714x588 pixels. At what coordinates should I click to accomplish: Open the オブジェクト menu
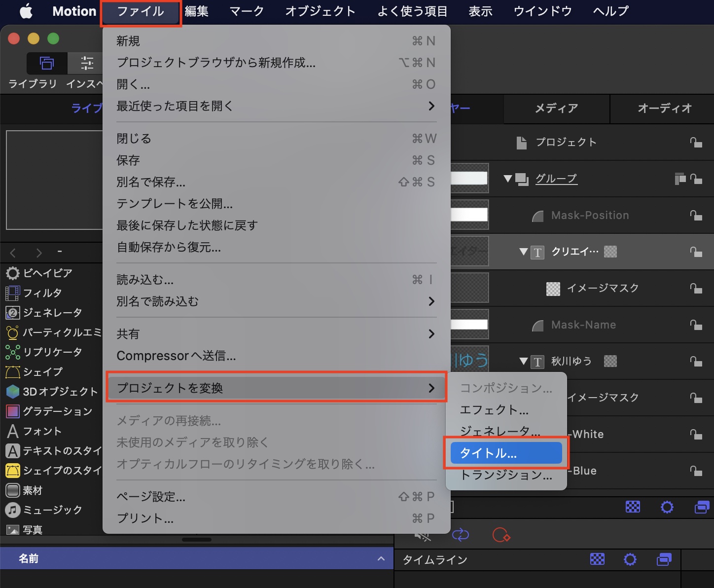(x=320, y=11)
